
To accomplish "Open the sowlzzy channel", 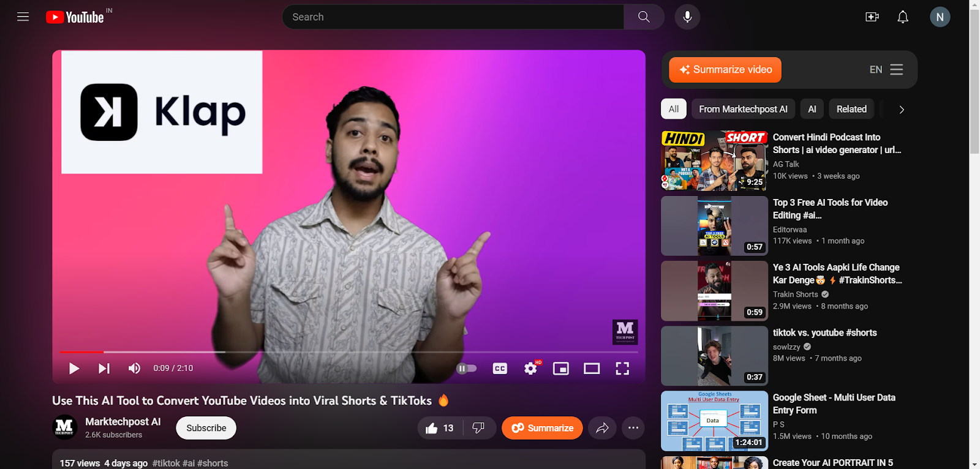I will [x=786, y=347].
